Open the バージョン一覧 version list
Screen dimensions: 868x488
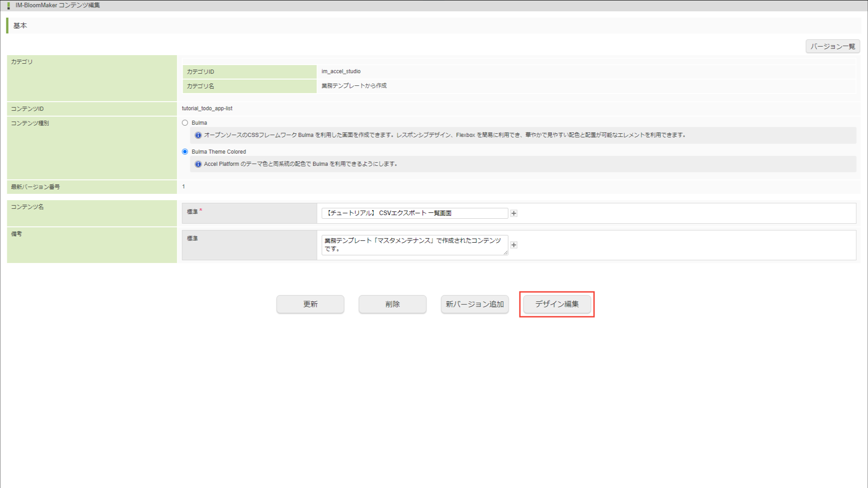click(832, 47)
